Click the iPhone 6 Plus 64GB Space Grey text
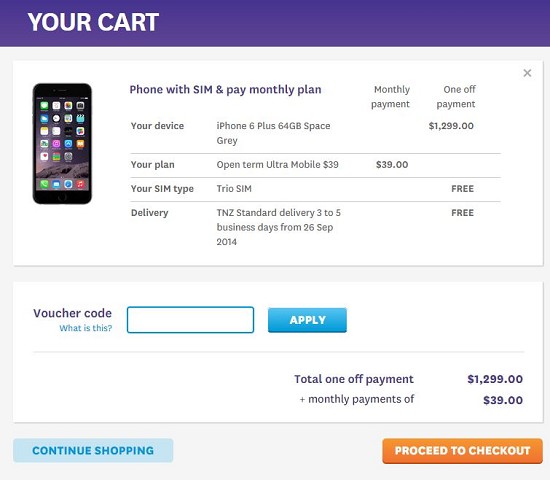The width and height of the screenshot is (550, 480). coord(273,133)
